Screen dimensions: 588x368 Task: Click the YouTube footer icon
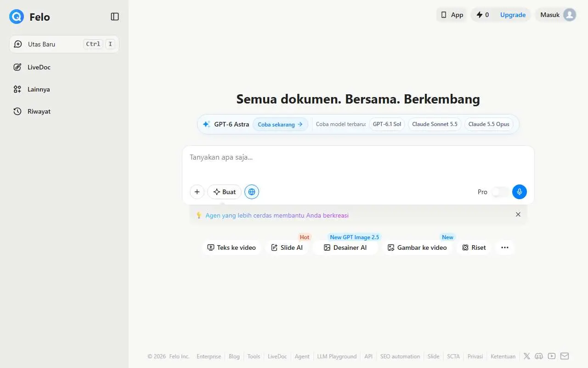(x=552, y=356)
